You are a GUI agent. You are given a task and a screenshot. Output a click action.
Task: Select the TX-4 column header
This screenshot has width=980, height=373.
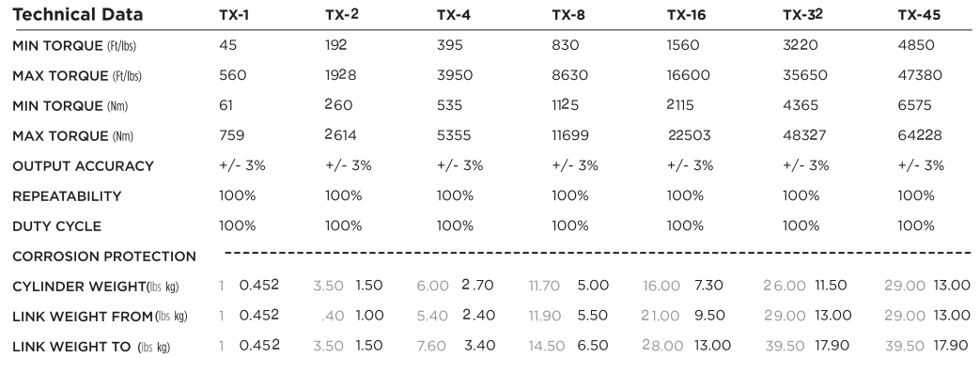pyautogui.click(x=454, y=15)
